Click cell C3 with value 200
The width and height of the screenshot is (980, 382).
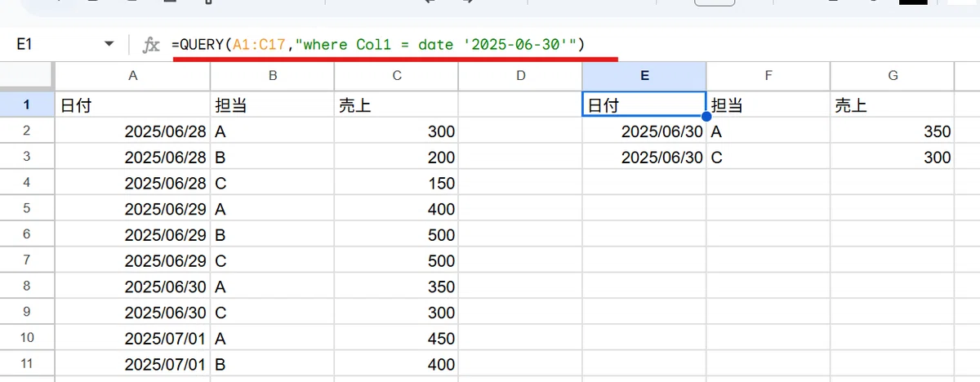pyautogui.click(x=396, y=157)
